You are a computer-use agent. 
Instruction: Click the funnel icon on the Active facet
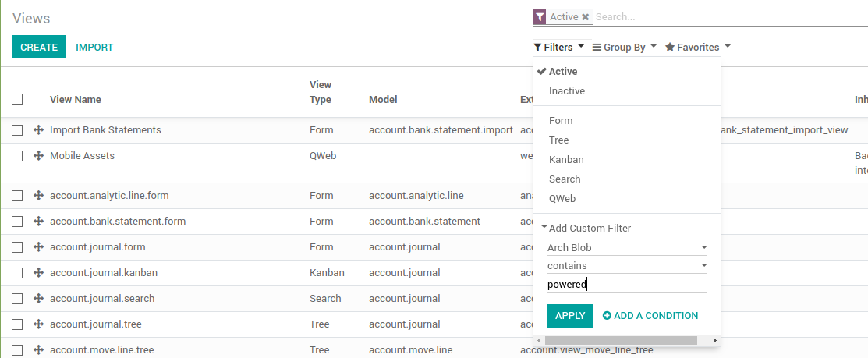pyautogui.click(x=539, y=16)
